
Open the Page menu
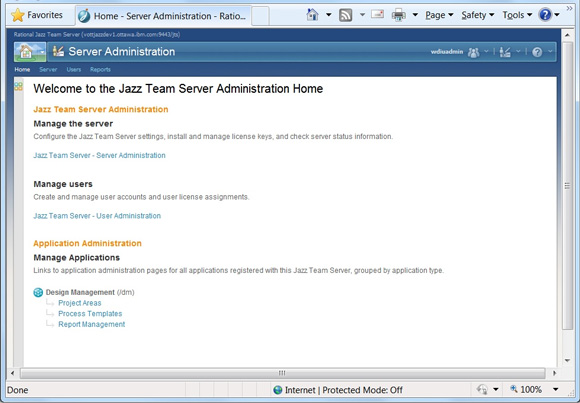(x=439, y=15)
